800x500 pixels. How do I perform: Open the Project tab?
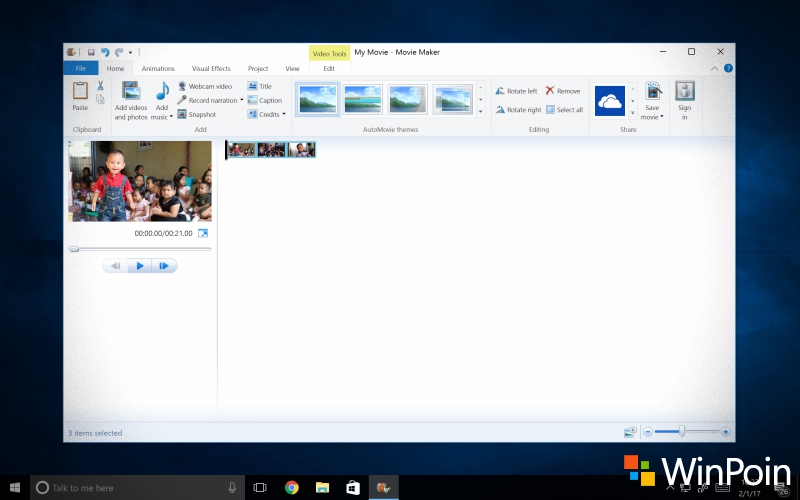click(x=258, y=68)
